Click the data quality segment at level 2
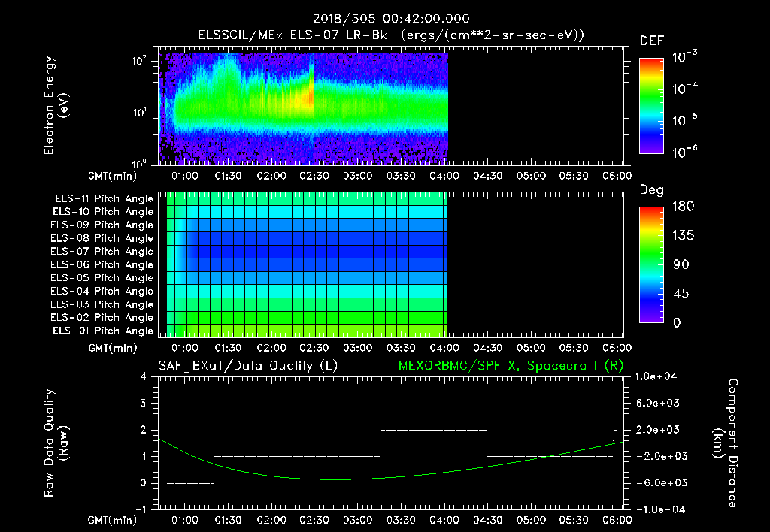Screen dimensions: 770x532 tap(434, 430)
